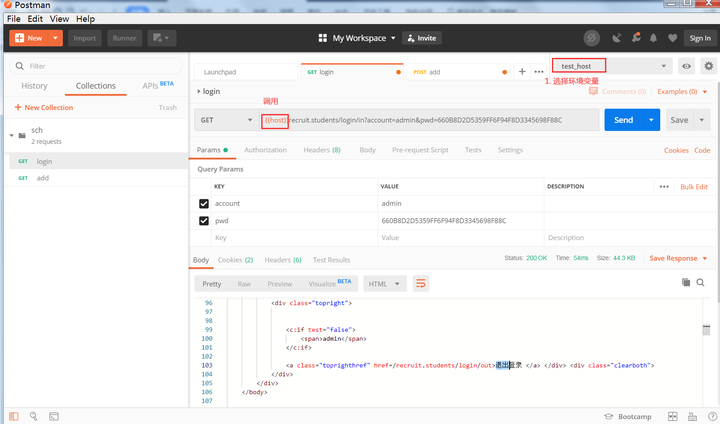Switch response view to Preview
Viewport: 720px width, 424px height.
click(280, 284)
